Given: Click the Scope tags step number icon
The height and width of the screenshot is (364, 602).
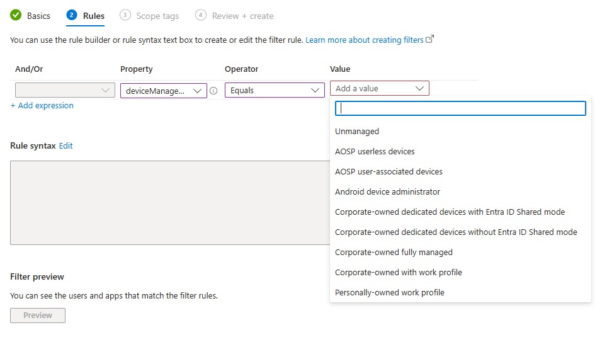Looking at the screenshot, I should click(x=125, y=15).
